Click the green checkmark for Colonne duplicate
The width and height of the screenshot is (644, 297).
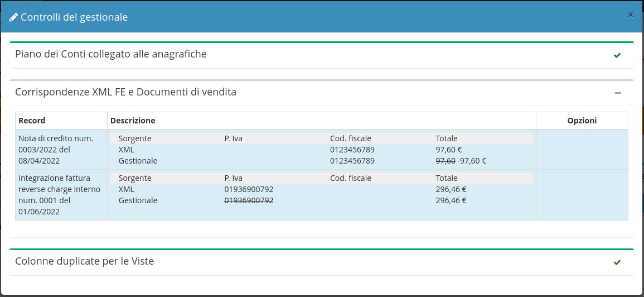[x=617, y=262]
